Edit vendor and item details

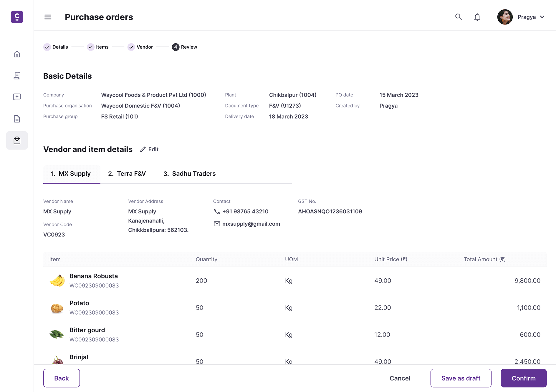[x=149, y=150]
